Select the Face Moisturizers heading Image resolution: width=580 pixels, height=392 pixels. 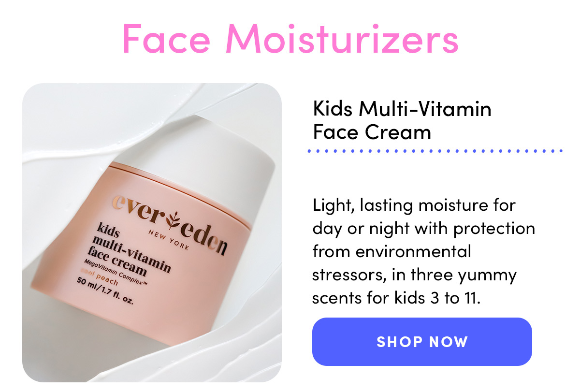pos(290,39)
